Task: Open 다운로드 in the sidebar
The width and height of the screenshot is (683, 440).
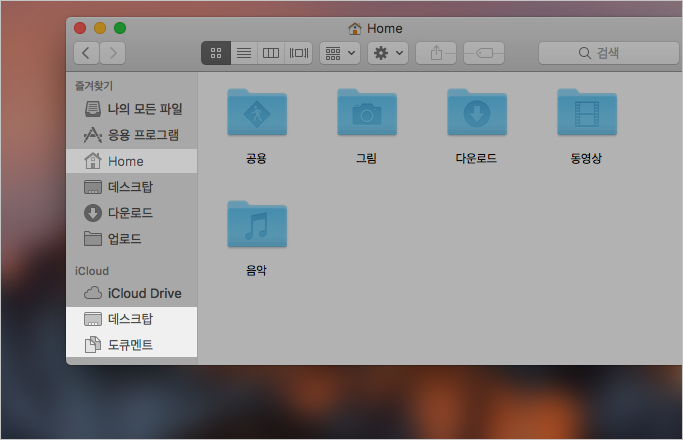Action: (x=132, y=213)
